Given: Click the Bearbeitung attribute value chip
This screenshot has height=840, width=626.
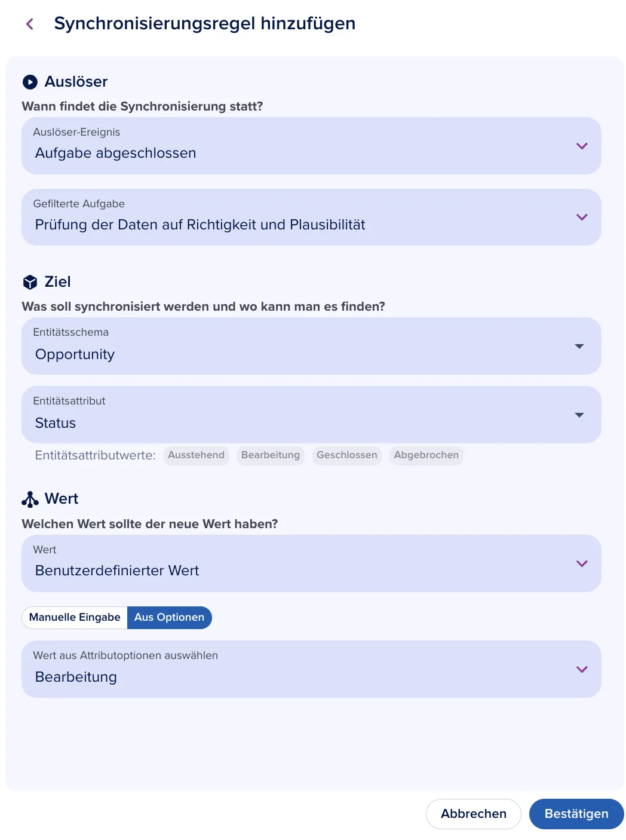Looking at the screenshot, I should pyautogui.click(x=271, y=455).
